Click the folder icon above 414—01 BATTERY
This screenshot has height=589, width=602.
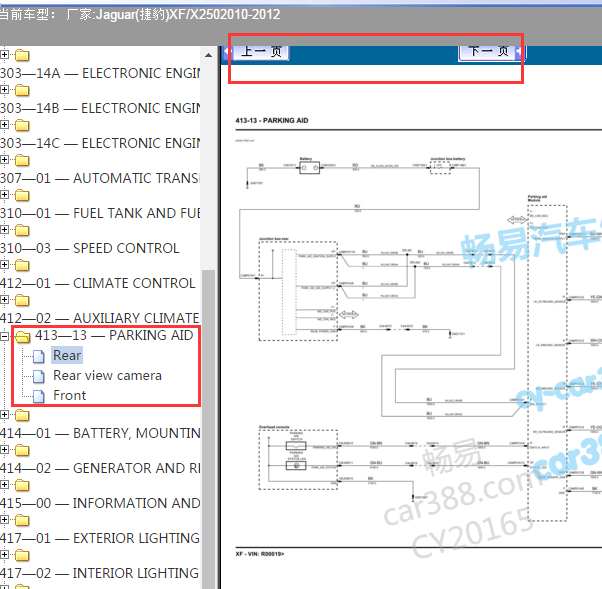click(x=22, y=416)
